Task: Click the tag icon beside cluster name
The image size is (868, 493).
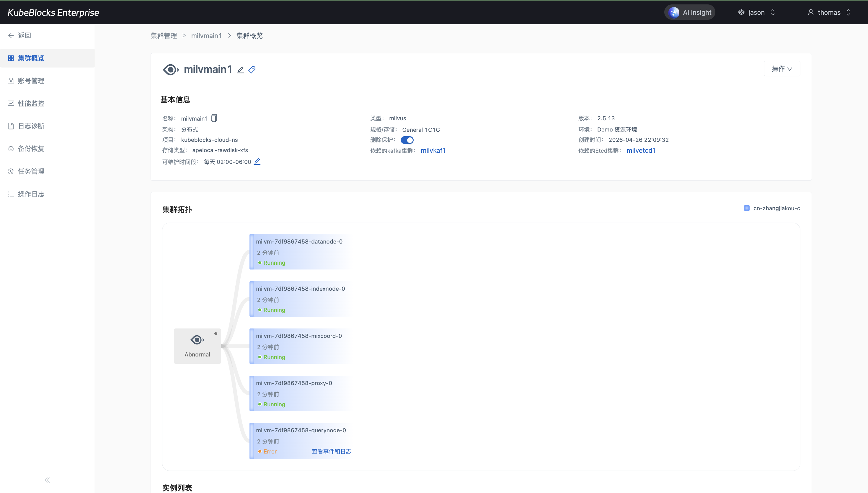Action: click(x=252, y=70)
